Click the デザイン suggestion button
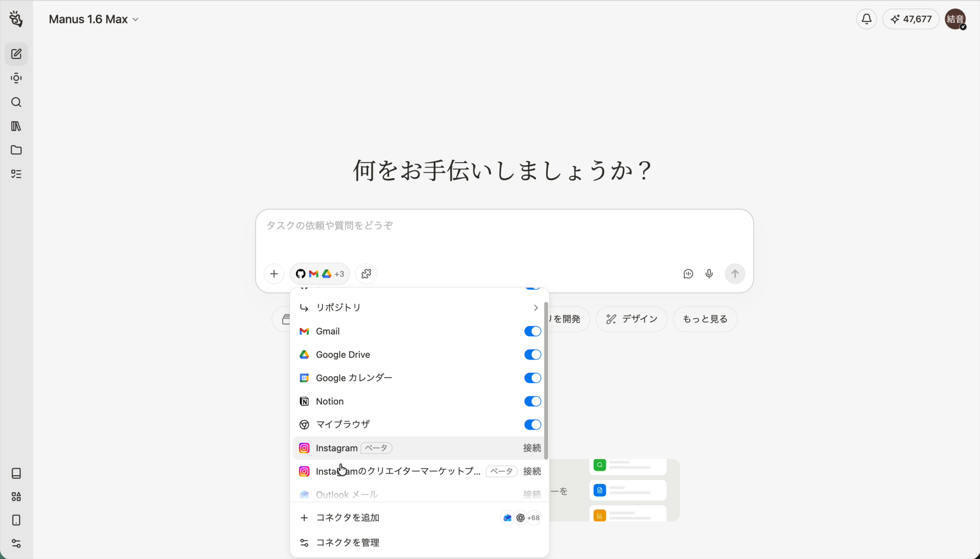 coord(631,319)
